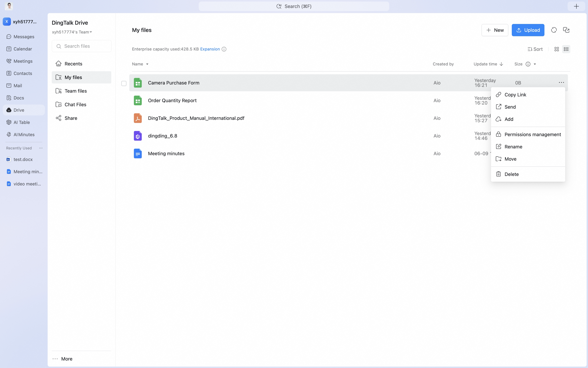Click the PDF icon for DingTalk_Product_Manual_International.pdf
588x368 pixels.
(138, 118)
